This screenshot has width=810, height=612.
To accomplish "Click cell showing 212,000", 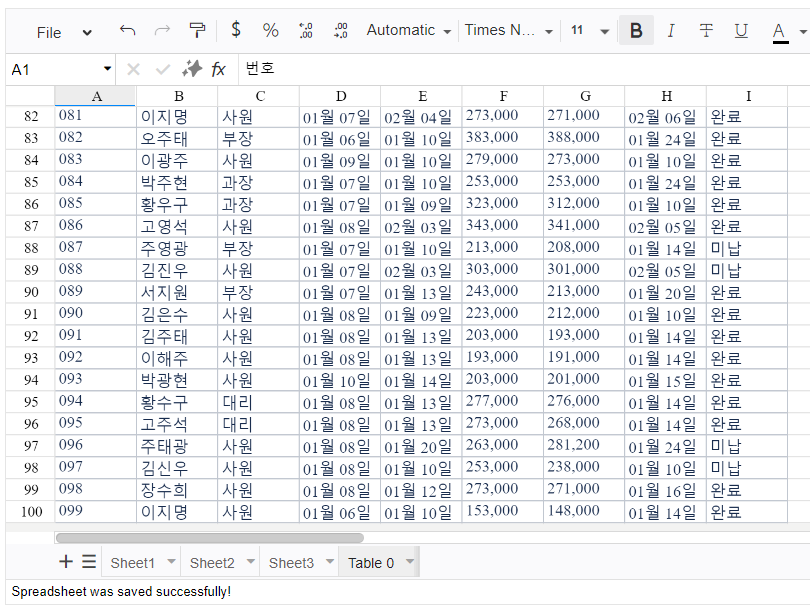I will (x=584, y=314).
